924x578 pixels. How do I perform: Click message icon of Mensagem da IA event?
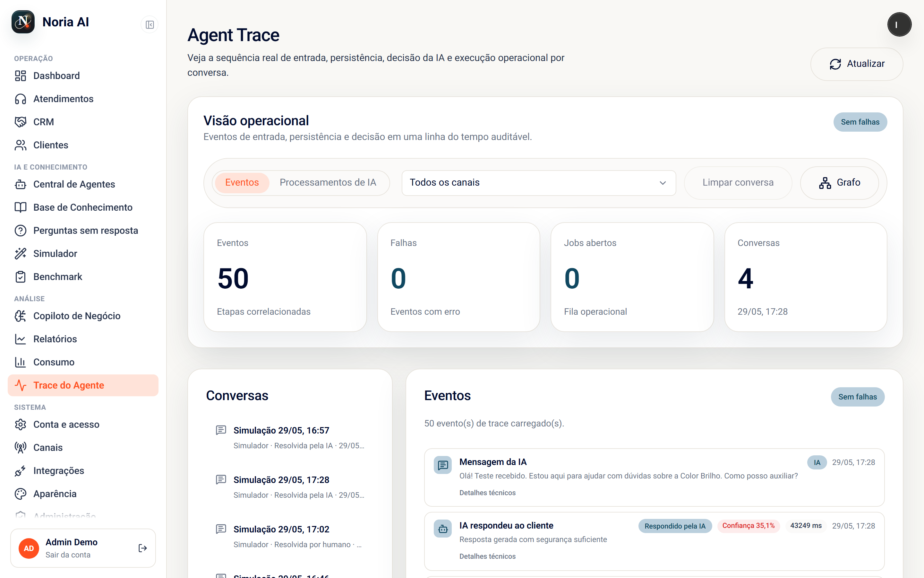click(442, 465)
